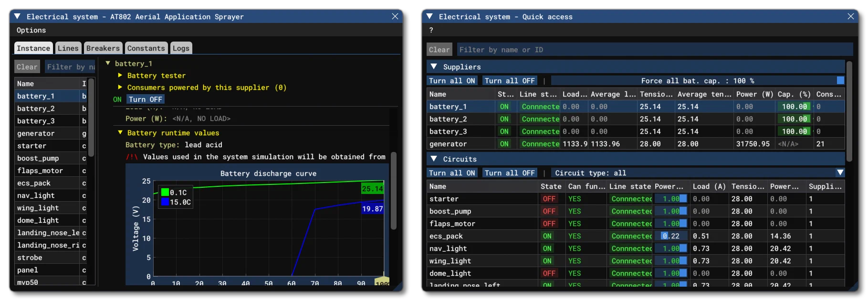Adjust ecs_pack power slider at 0.22
Image resolution: width=868 pixels, height=301 pixels.
point(671,236)
